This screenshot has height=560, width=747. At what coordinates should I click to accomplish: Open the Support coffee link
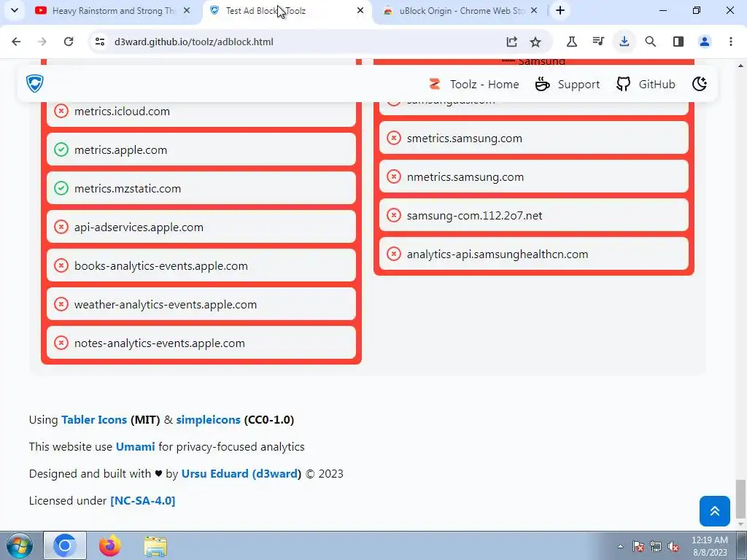(x=567, y=85)
